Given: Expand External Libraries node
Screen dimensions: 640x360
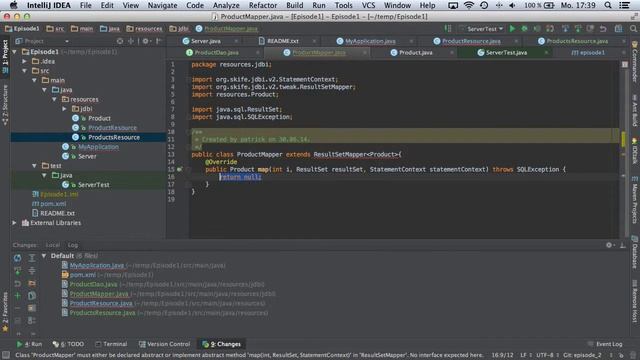Looking at the screenshot, I should (x=15, y=223).
